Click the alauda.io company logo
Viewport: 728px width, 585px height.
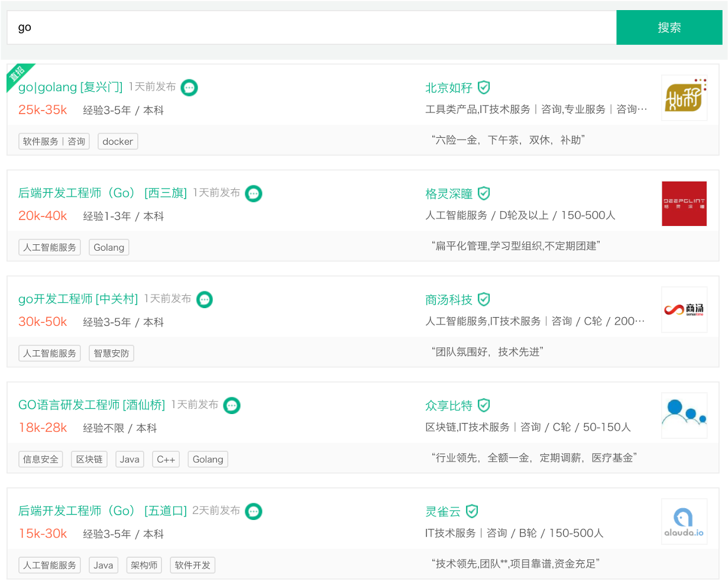(x=684, y=521)
